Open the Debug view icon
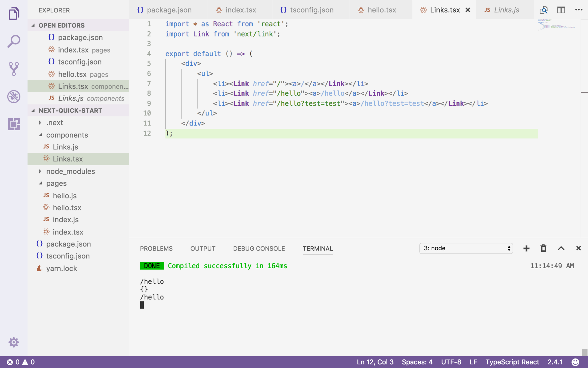 point(14,96)
